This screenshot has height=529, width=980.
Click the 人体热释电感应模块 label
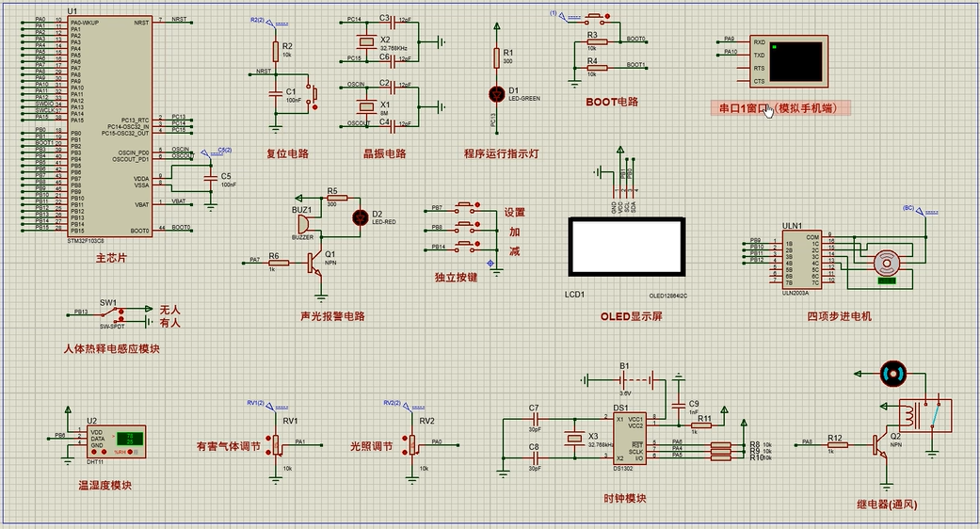coord(111,349)
